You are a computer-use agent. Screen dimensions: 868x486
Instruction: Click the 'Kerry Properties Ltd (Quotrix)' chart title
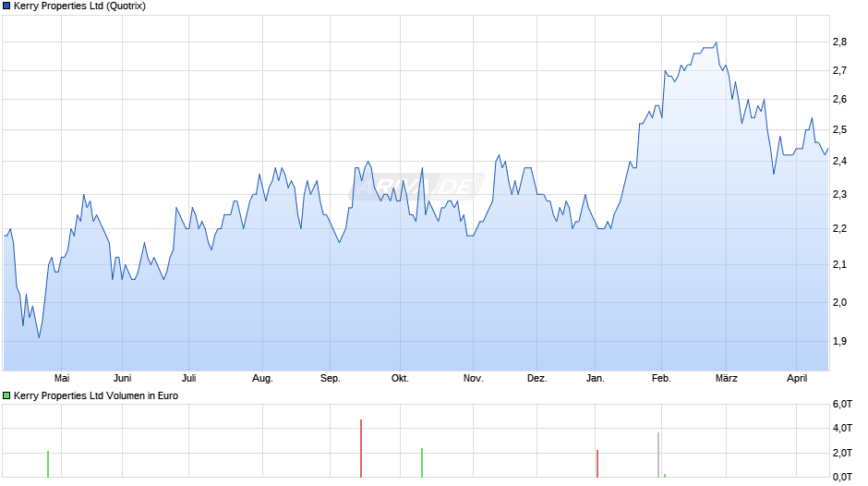[x=79, y=6]
